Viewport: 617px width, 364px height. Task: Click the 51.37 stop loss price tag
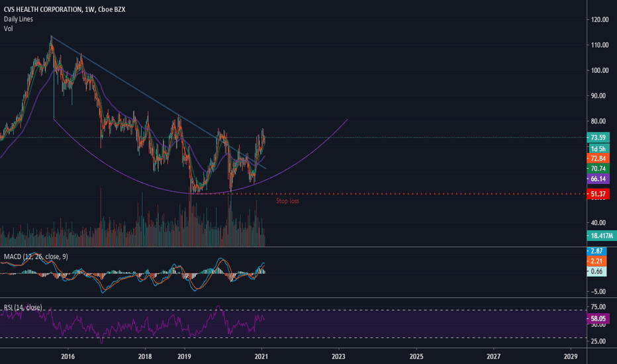(598, 194)
